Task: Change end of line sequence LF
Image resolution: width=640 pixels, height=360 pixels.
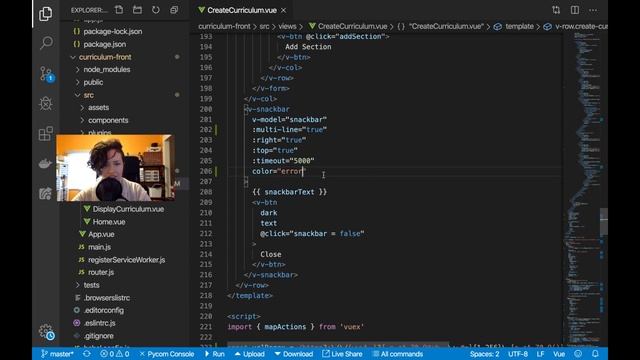Action: point(540,354)
